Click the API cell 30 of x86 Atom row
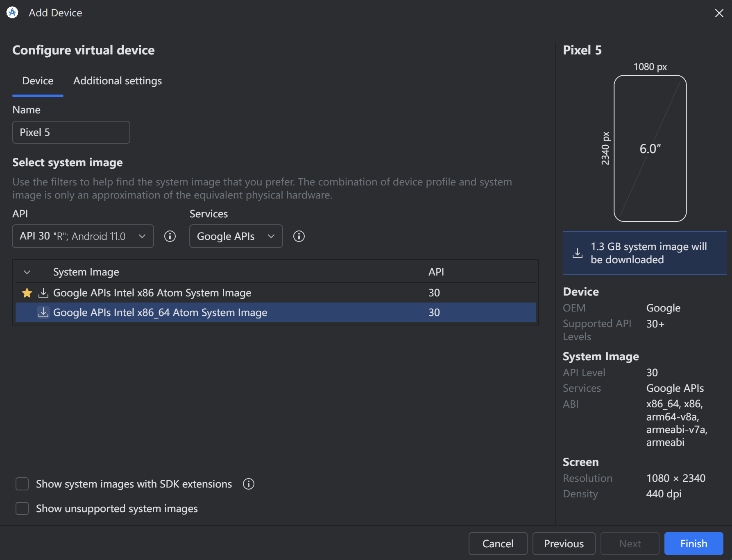Image resolution: width=732 pixels, height=560 pixels. [434, 293]
